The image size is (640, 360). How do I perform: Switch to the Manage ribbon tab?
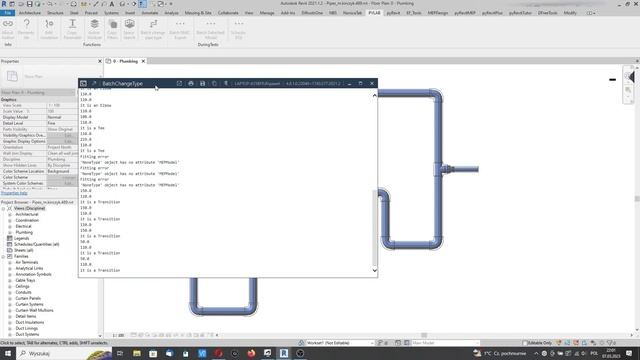coord(267,13)
